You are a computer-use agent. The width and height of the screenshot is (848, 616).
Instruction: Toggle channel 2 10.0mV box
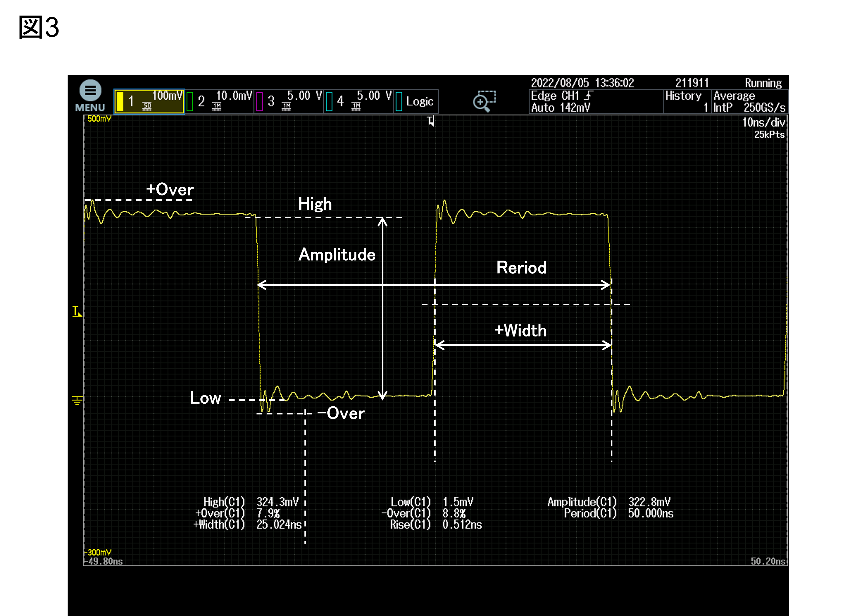click(x=219, y=101)
